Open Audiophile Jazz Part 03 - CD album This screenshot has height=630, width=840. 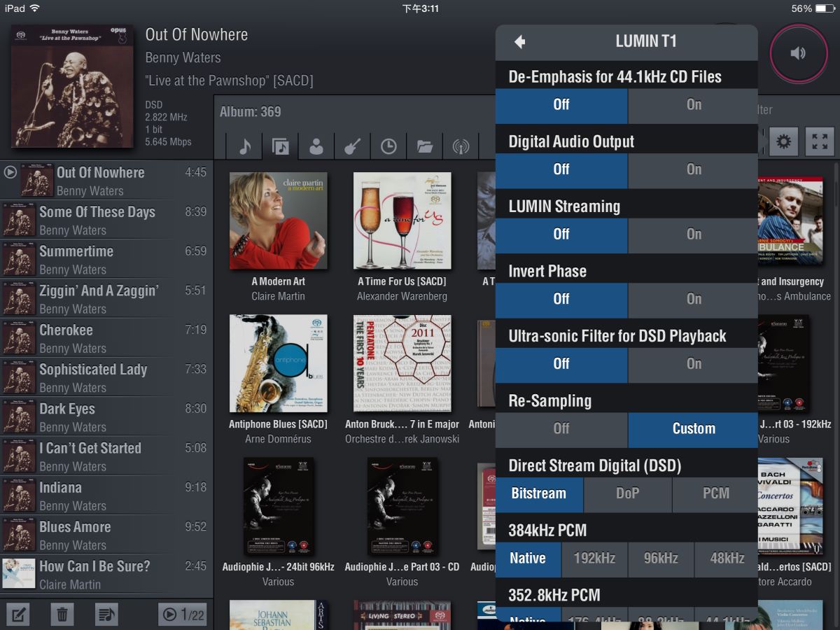(x=402, y=507)
